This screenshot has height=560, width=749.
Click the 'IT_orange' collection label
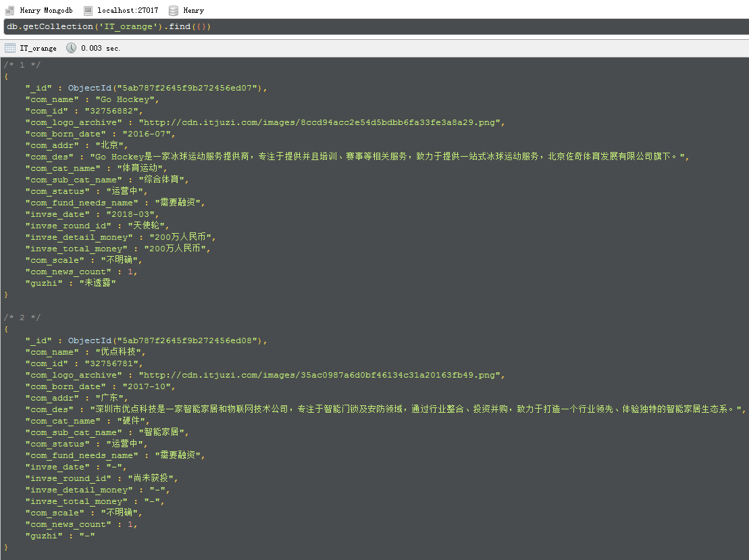pyautogui.click(x=38, y=48)
